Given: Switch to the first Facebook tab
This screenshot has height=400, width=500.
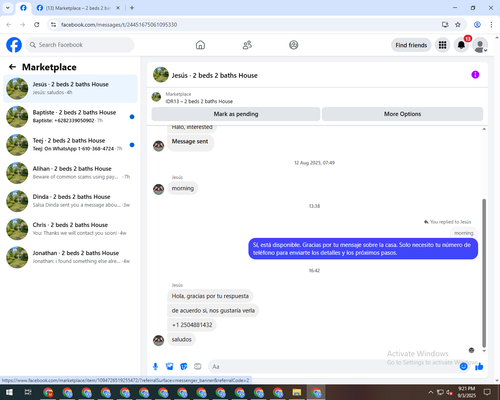Looking at the screenshot, I should 23,8.
